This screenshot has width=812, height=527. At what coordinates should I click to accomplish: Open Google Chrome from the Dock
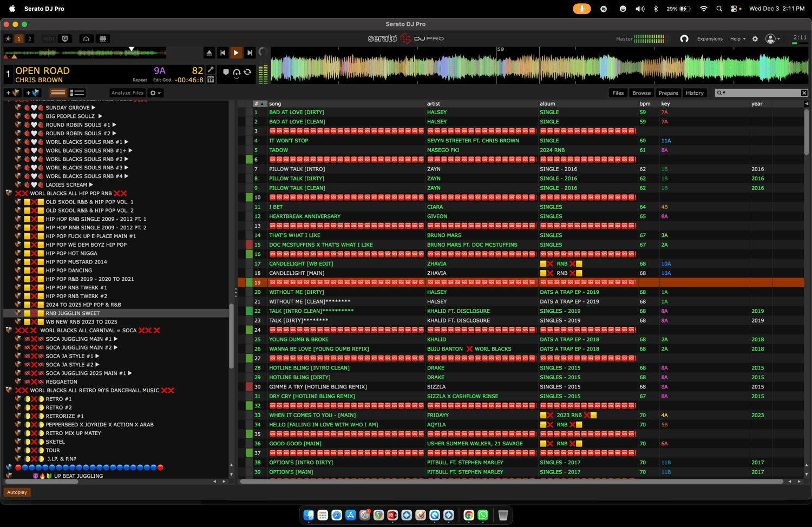[469, 515]
